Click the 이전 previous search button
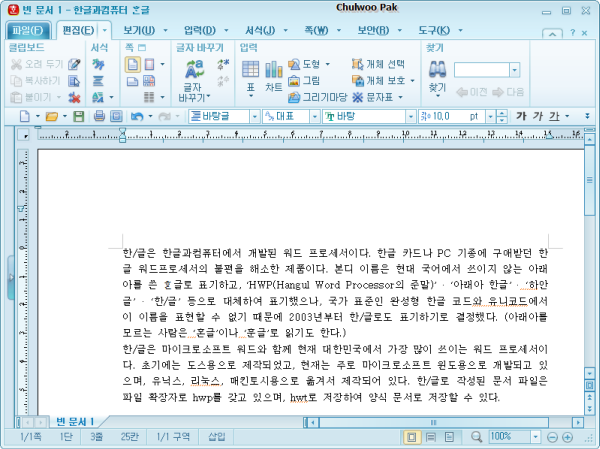Image resolution: width=600 pixels, height=449 pixels. coord(472,92)
